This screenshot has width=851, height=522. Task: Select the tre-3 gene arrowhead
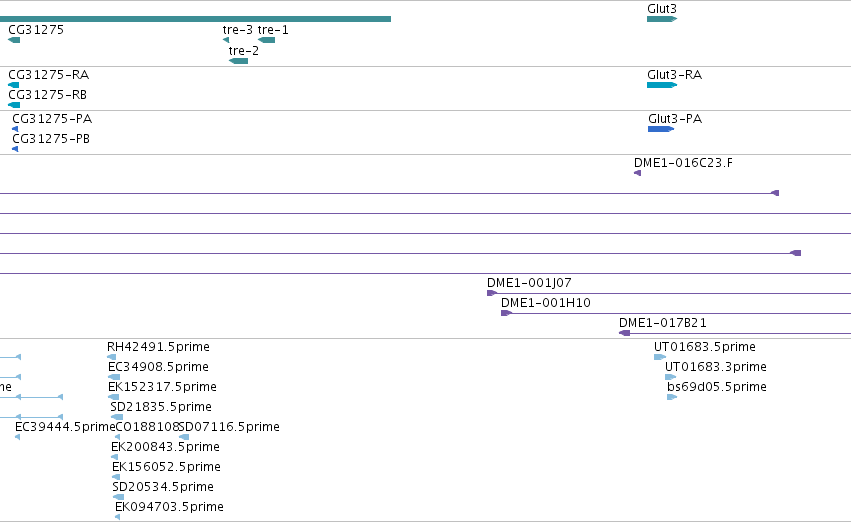click(226, 40)
